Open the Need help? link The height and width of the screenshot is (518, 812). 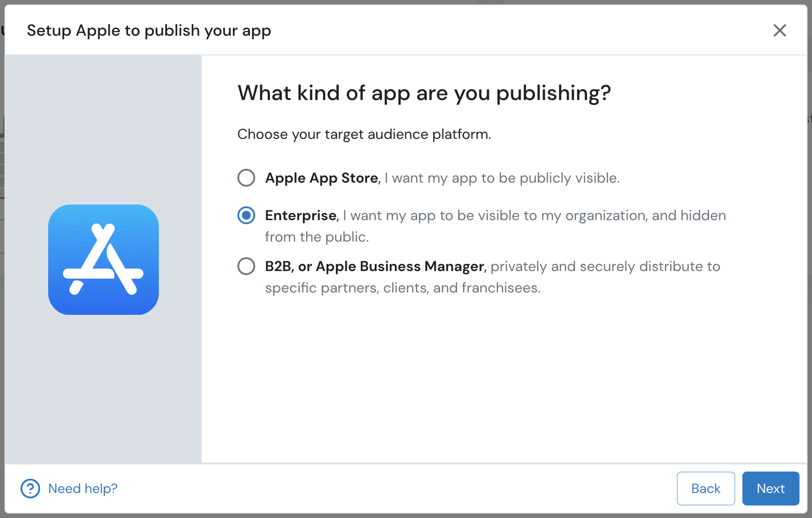point(83,489)
